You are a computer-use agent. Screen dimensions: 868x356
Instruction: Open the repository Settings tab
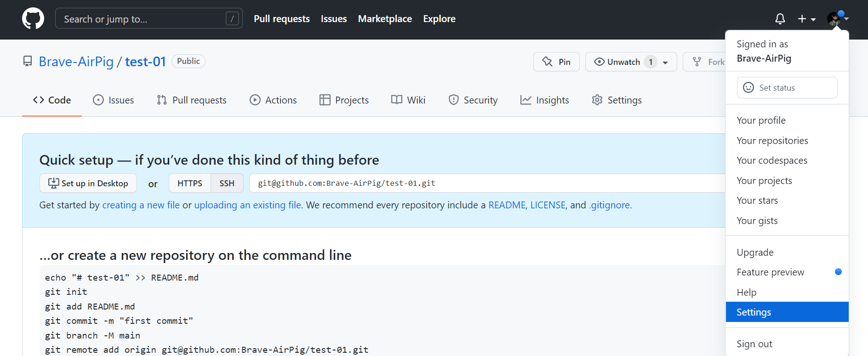click(x=617, y=100)
